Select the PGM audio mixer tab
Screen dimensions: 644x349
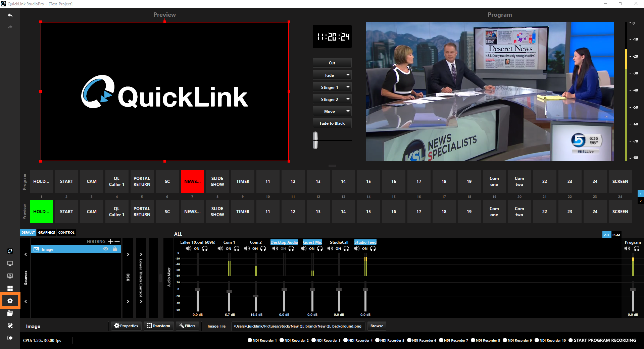pos(616,235)
